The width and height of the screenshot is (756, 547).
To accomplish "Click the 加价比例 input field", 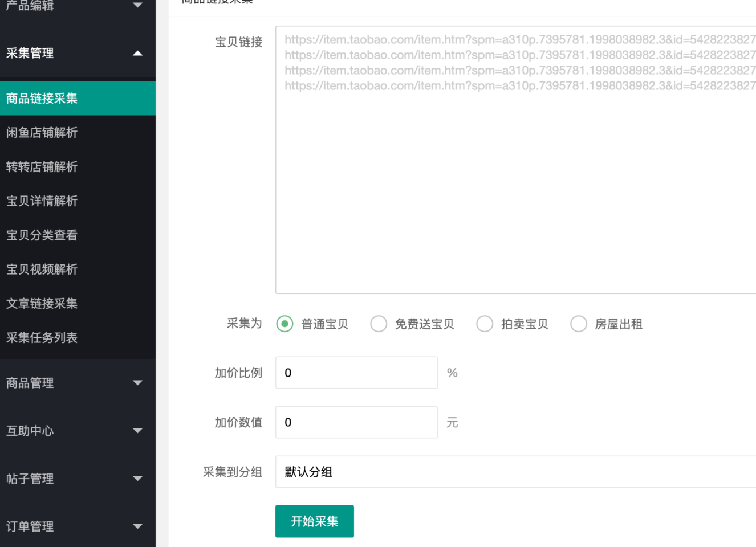I will (x=356, y=373).
